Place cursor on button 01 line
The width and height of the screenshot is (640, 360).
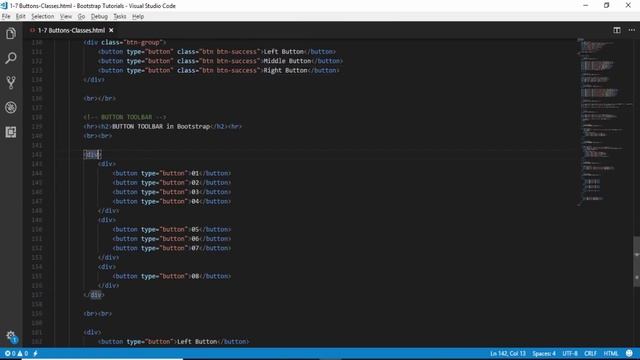point(172,173)
